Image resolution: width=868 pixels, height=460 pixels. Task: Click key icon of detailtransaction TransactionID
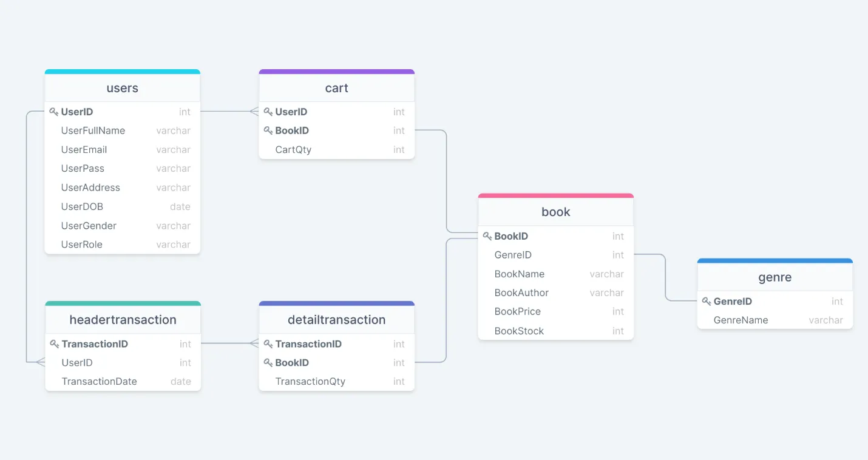[268, 343]
